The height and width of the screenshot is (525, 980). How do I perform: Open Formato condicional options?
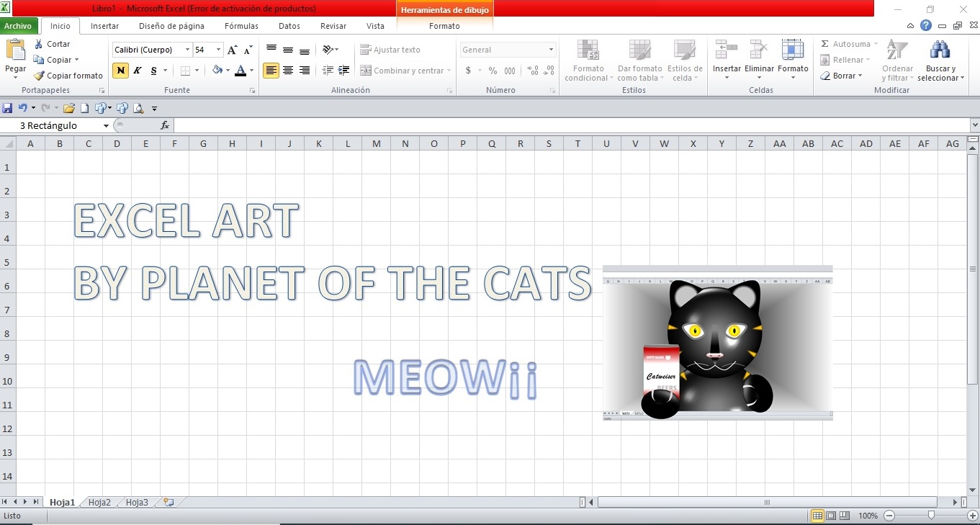[588, 61]
